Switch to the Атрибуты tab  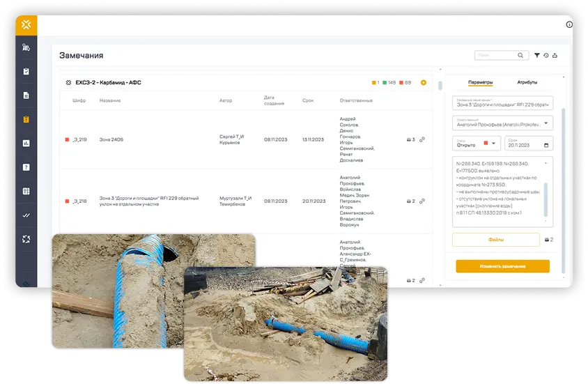pos(527,82)
